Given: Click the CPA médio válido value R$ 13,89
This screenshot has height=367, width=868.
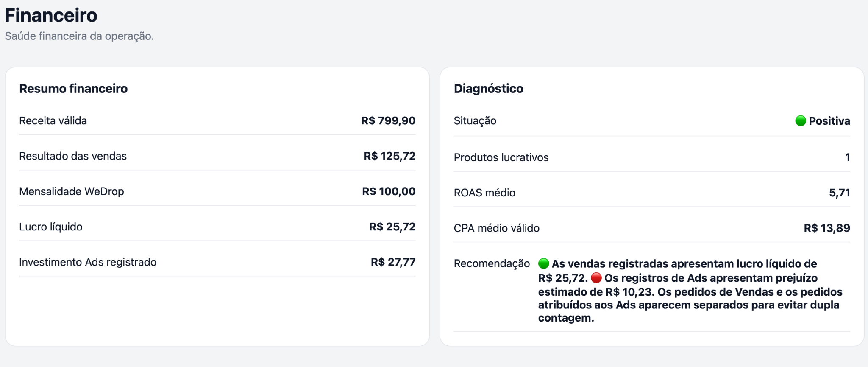Looking at the screenshot, I should (827, 228).
